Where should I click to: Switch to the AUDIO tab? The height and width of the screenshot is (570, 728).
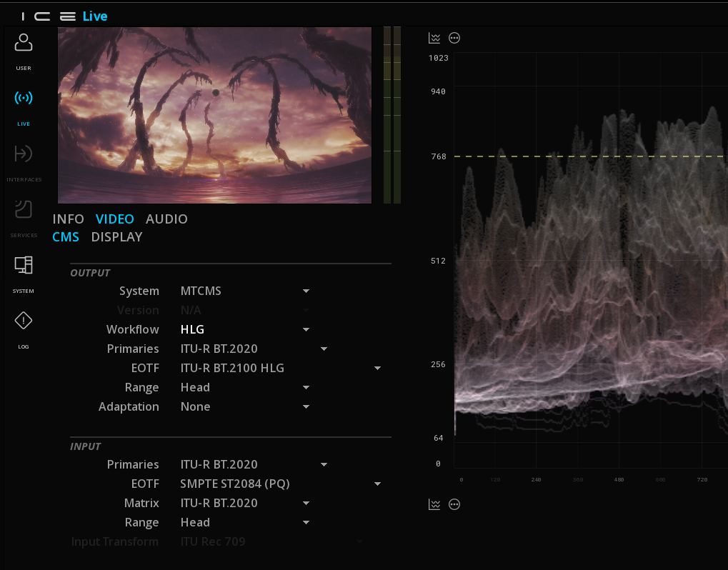[x=166, y=219]
